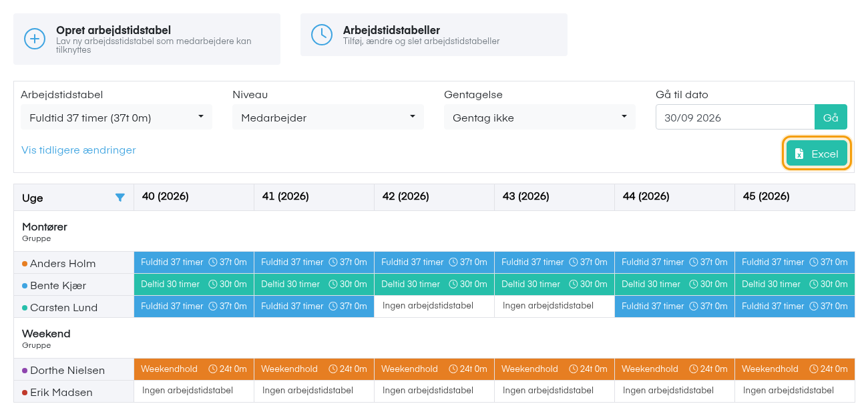868x416 pixels.
Task: Click the plus icon for Opret arbejdstidstabel
Action: (x=35, y=39)
